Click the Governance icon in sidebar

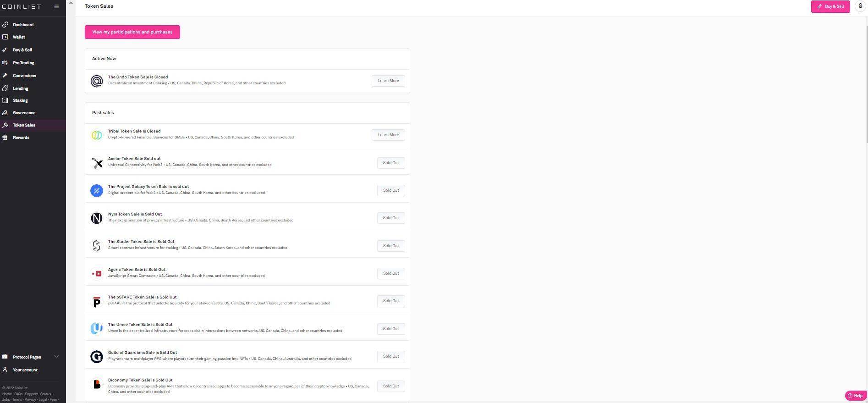5,112
